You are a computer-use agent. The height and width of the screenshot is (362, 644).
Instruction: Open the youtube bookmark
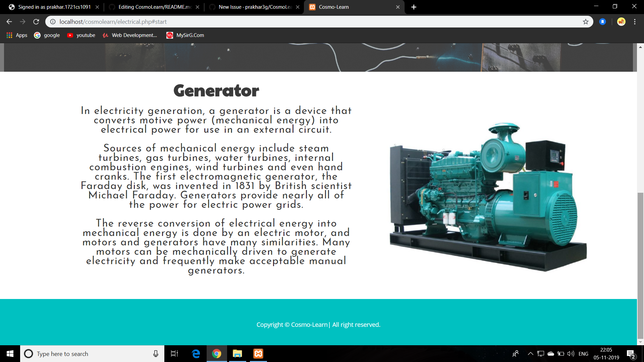[x=81, y=35]
